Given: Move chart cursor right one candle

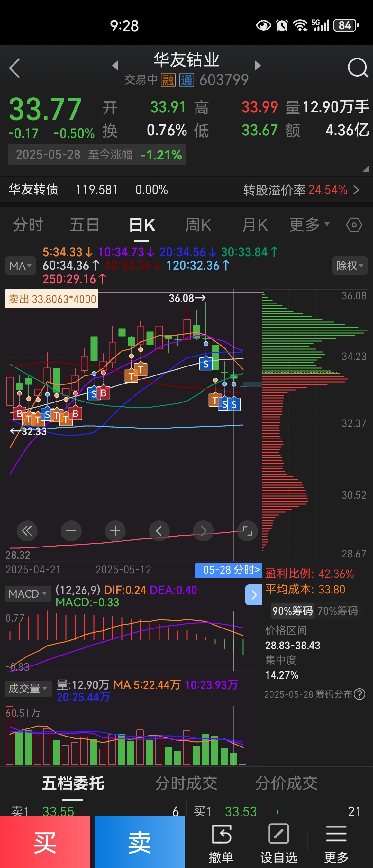Looking at the screenshot, I should 203,531.
